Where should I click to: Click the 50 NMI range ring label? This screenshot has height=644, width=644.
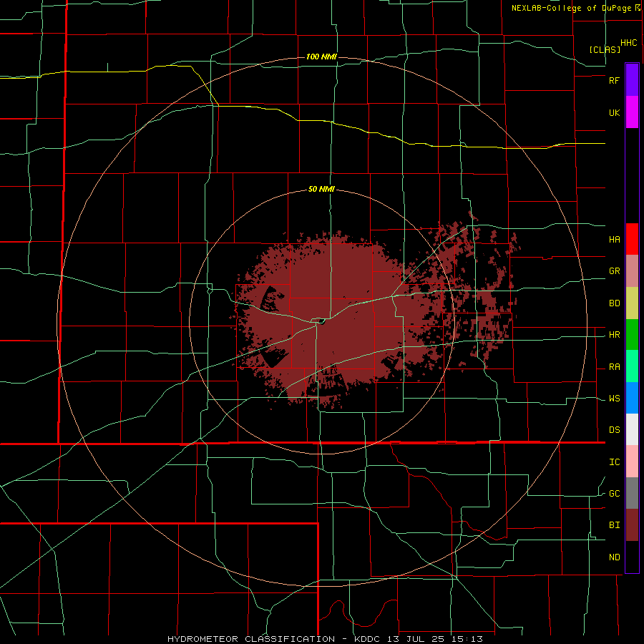point(321,190)
